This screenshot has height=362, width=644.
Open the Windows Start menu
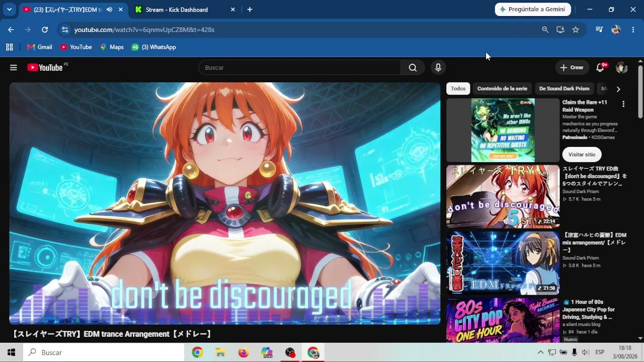tap(11, 352)
